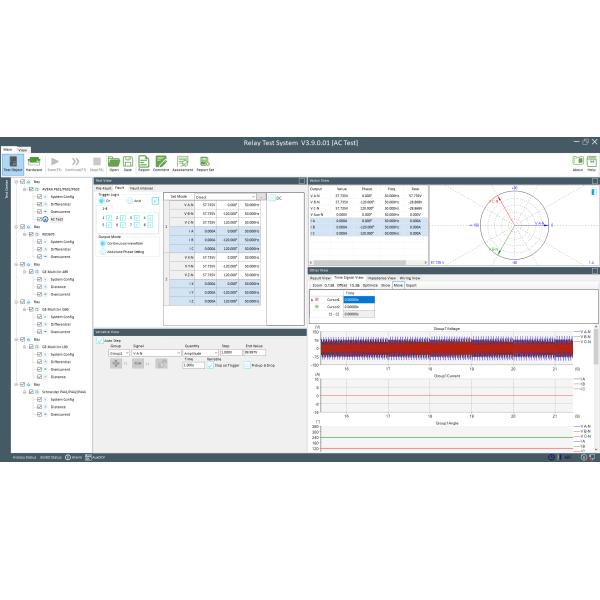Toggle the Stop on Trigger checkbox
Screen dimensions: 600x600
pos(210,364)
